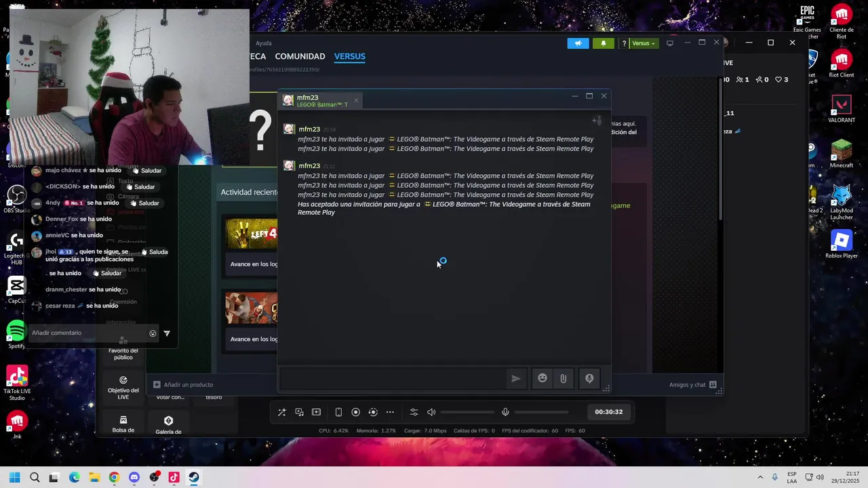Screen dimensions: 868x488
Task: Start recording with the record button
Action: pos(355,412)
